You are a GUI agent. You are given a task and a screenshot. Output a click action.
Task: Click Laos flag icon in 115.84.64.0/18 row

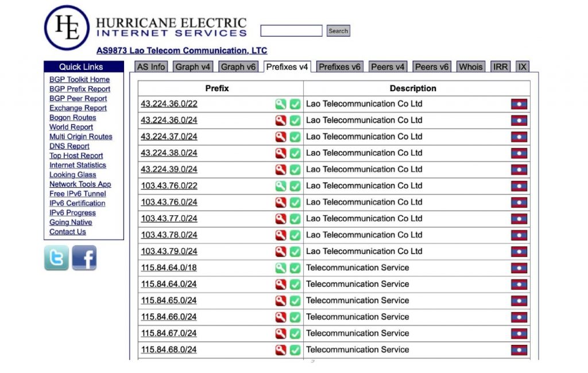coord(519,268)
